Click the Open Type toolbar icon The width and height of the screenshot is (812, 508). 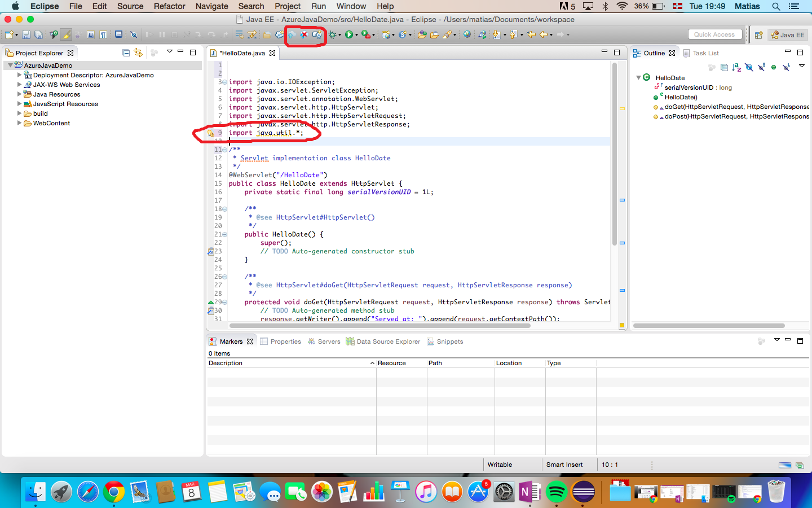(x=422, y=34)
